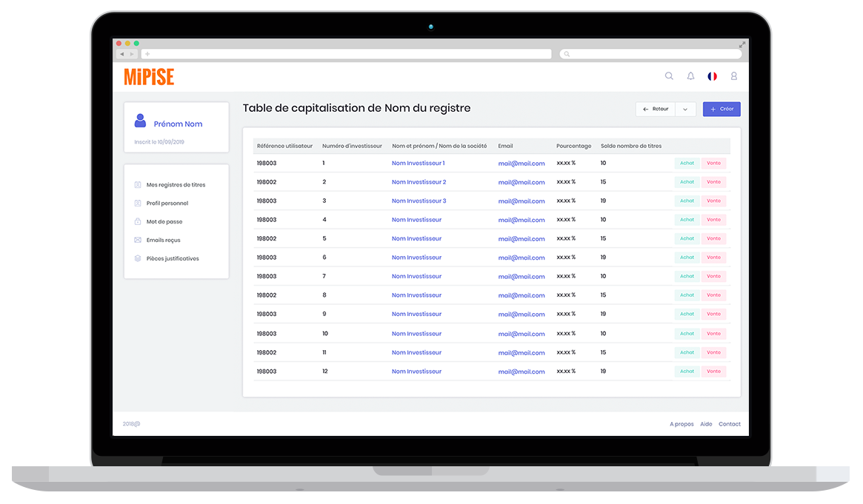Click Vente in investor number 12 row
863x504 pixels.
(x=714, y=372)
